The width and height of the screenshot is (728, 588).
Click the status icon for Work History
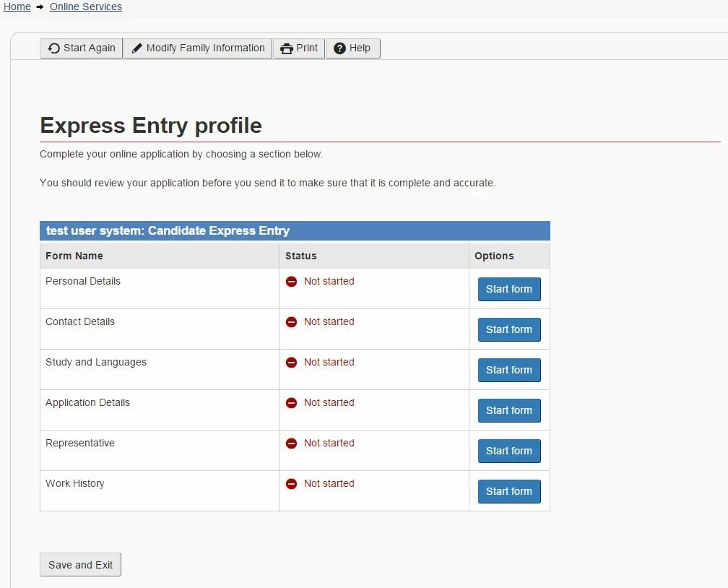tap(292, 483)
